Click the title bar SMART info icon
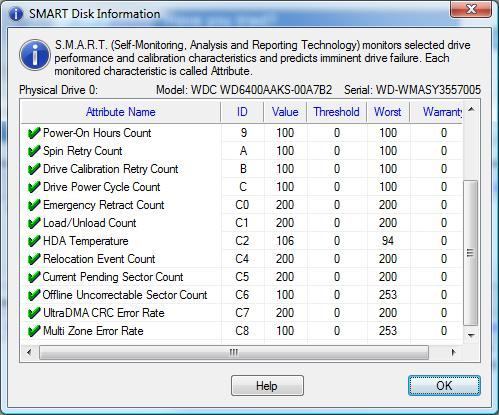Screen dimensions: 499x415 [x=16, y=14]
